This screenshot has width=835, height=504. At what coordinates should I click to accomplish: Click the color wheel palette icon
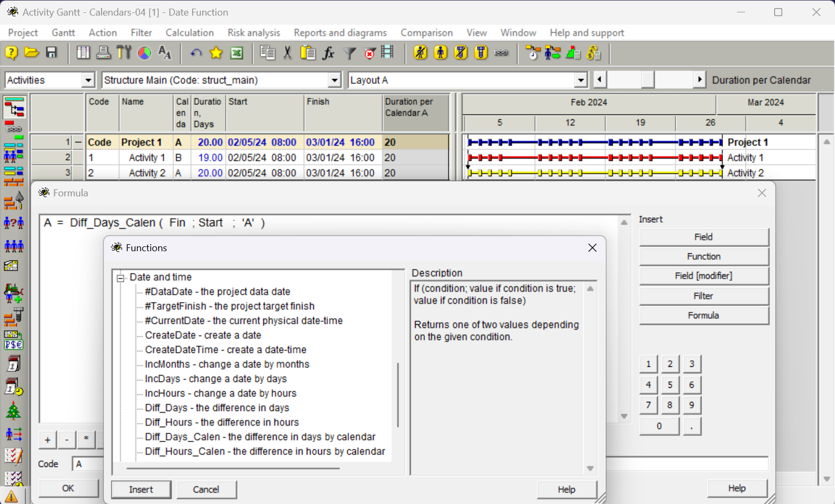tap(144, 53)
